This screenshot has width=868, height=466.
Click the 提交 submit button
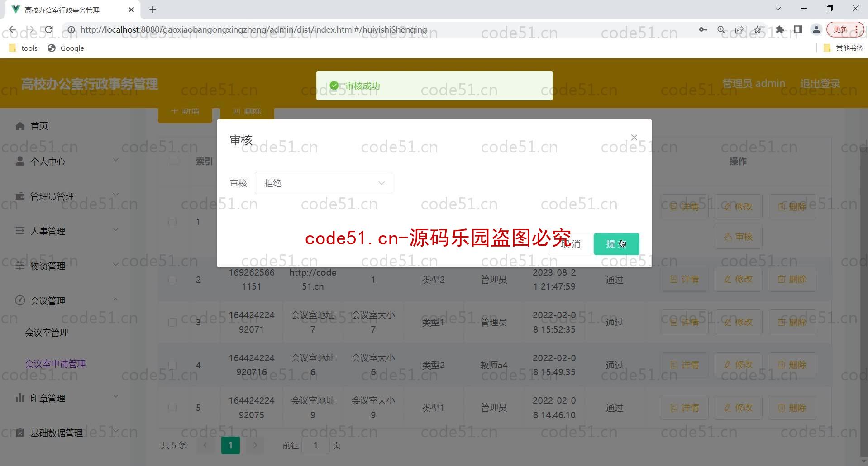pos(616,244)
